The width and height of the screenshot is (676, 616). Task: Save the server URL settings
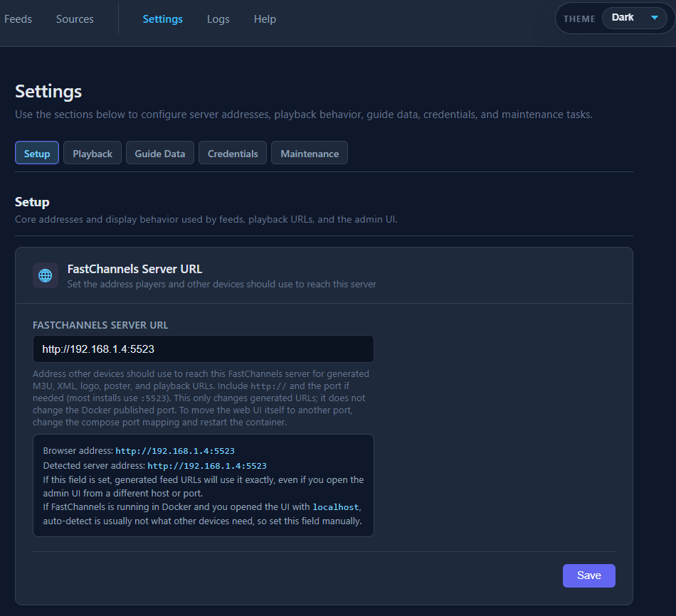click(589, 576)
